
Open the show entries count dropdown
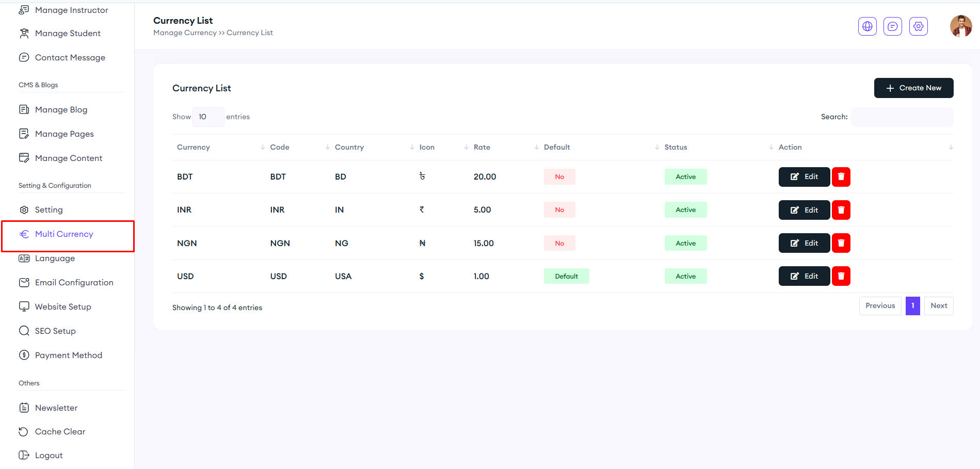coord(208,117)
